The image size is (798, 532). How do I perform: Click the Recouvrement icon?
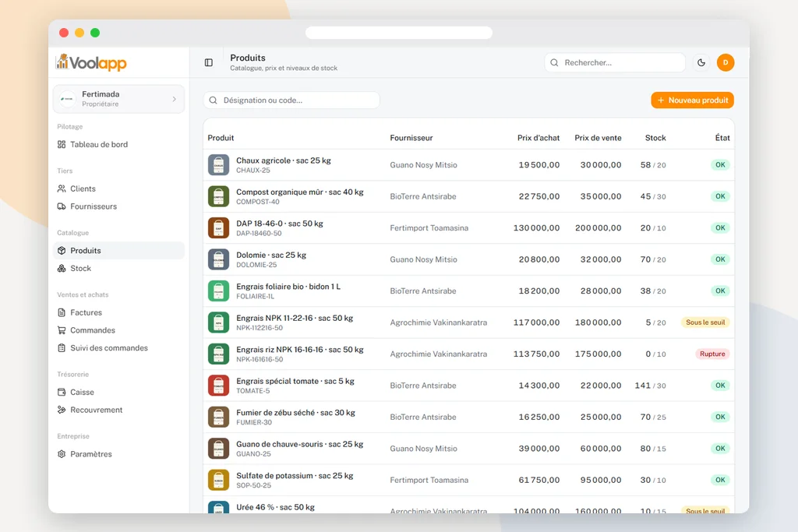point(62,410)
